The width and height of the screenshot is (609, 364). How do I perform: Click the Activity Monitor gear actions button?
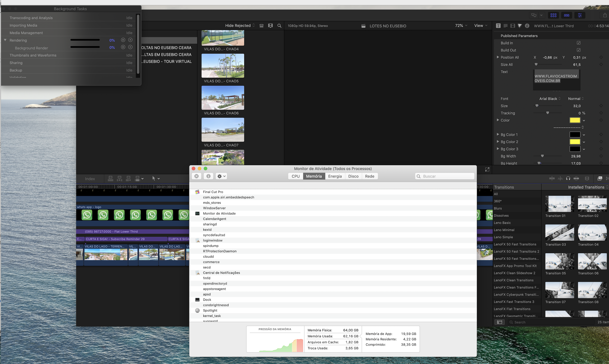pyautogui.click(x=221, y=176)
